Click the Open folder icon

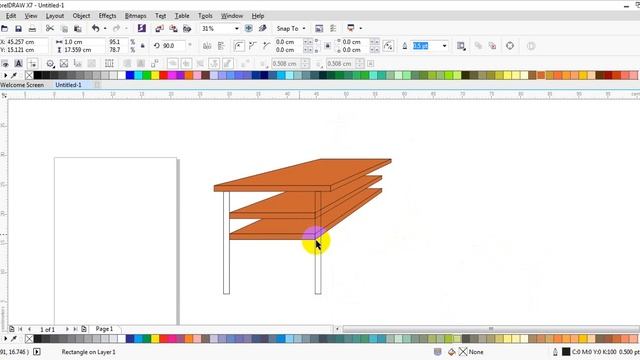[x=4, y=29]
